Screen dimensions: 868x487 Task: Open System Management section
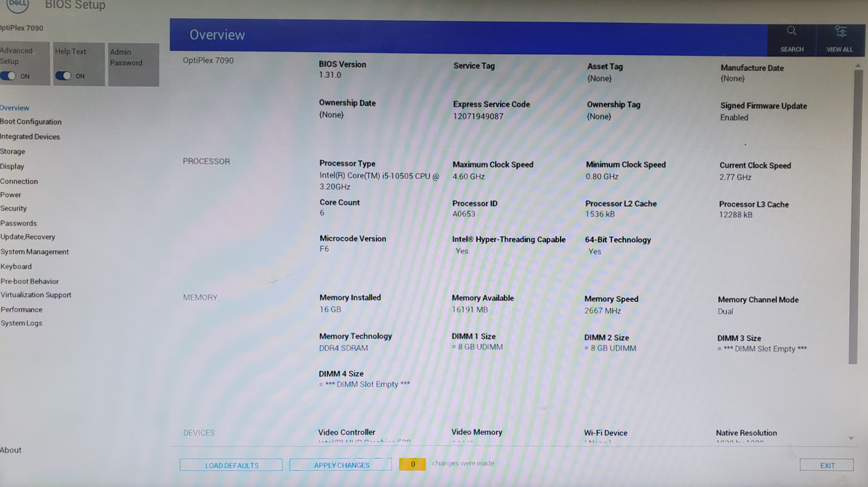click(35, 252)
